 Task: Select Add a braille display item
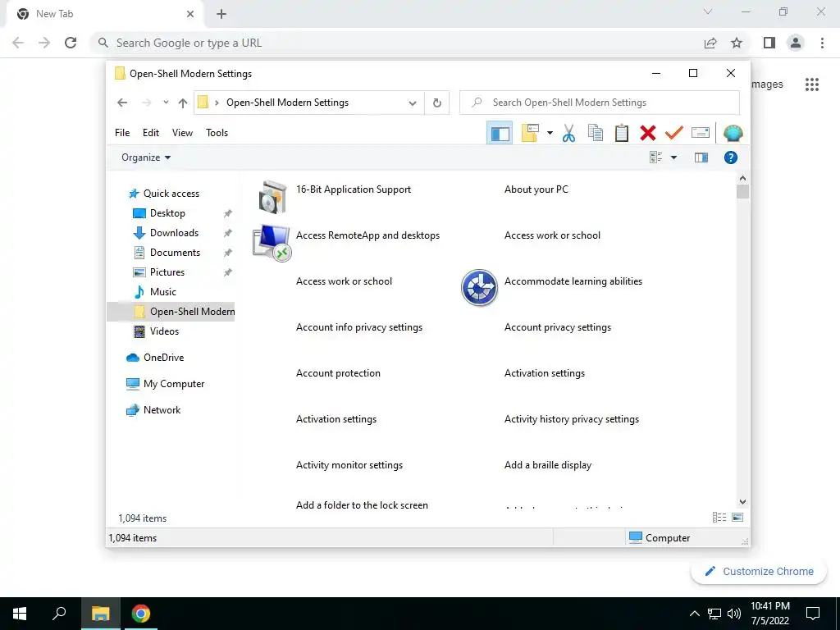point(548,465)
